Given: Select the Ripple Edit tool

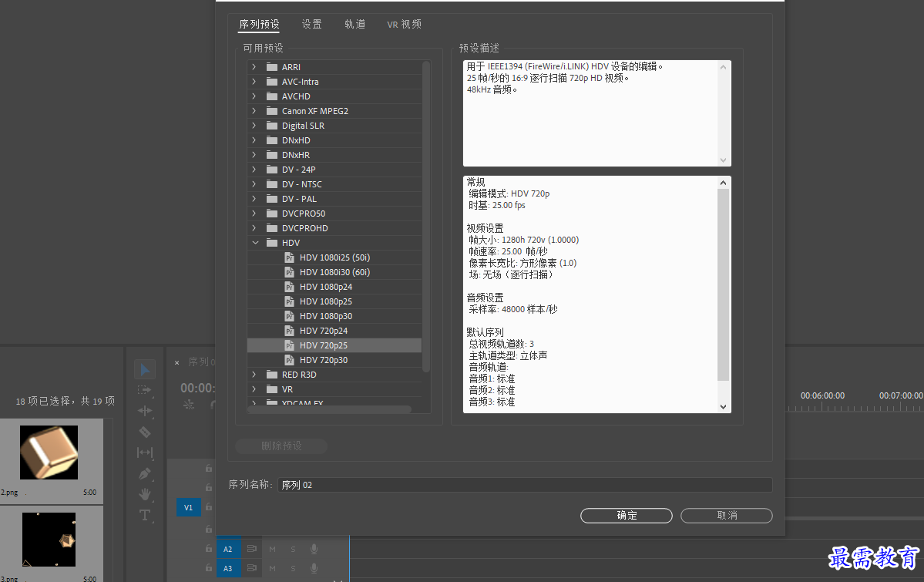Looking at the screenshot, I should tap(145, 411).
